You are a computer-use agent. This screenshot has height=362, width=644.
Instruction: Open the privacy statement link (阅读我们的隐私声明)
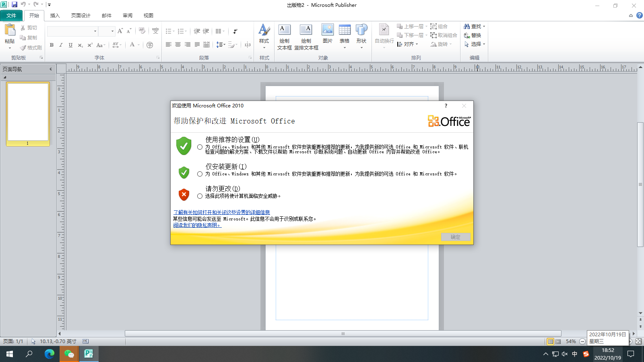(197, 225)
